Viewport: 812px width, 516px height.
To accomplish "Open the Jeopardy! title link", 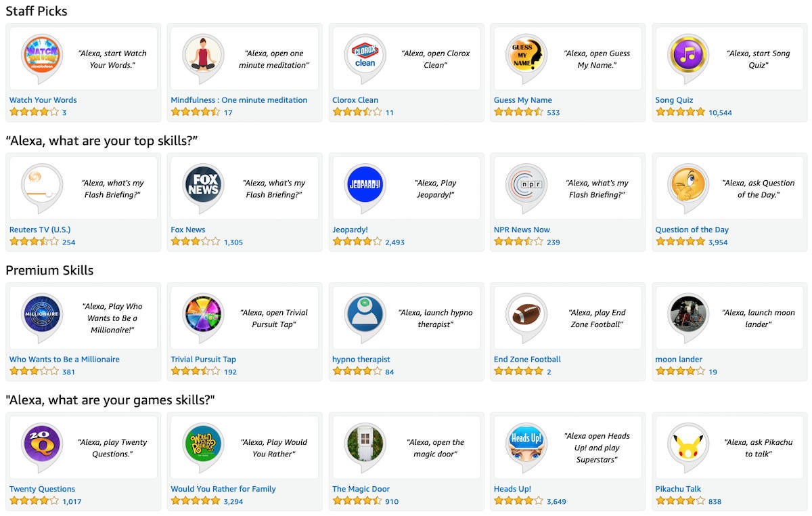I will (350, 230).
